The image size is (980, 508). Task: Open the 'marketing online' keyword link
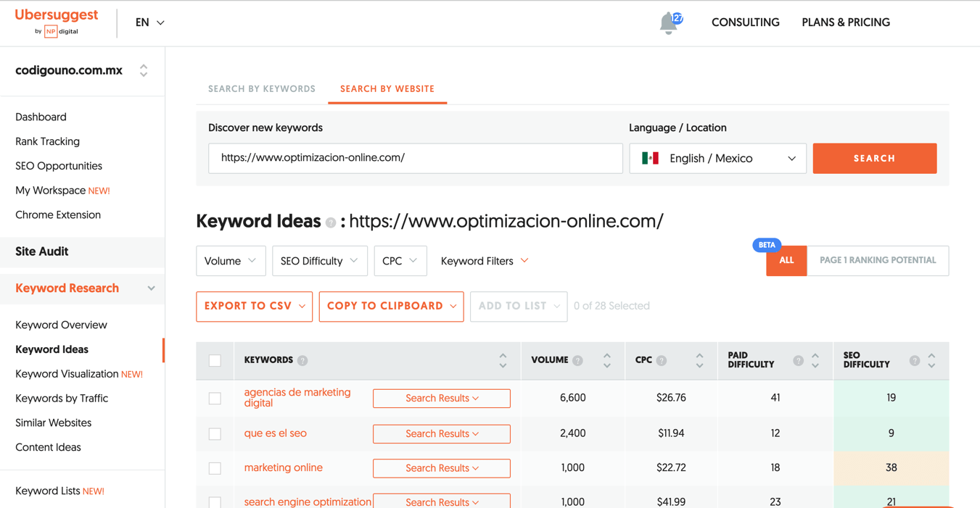284,468
